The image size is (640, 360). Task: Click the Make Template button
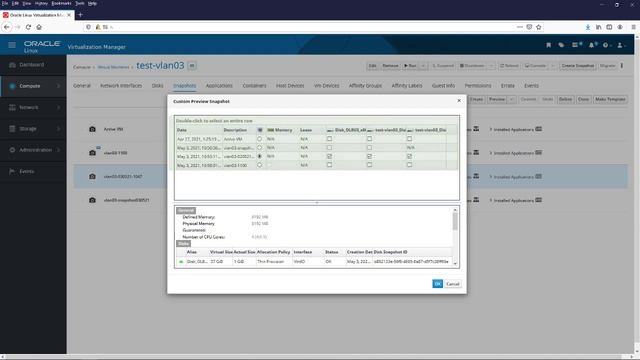point(610,99)
